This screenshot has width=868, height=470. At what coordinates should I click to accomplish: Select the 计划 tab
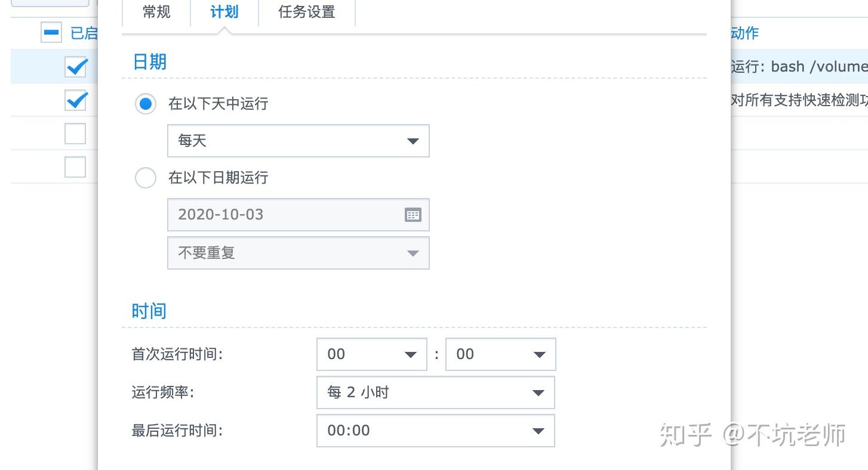point(223,12)
